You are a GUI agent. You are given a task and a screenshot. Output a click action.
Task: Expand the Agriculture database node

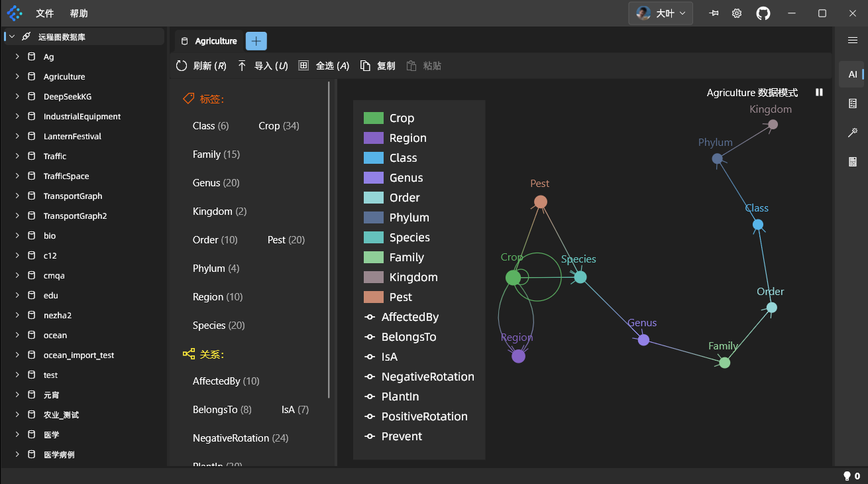pos(17,76)
